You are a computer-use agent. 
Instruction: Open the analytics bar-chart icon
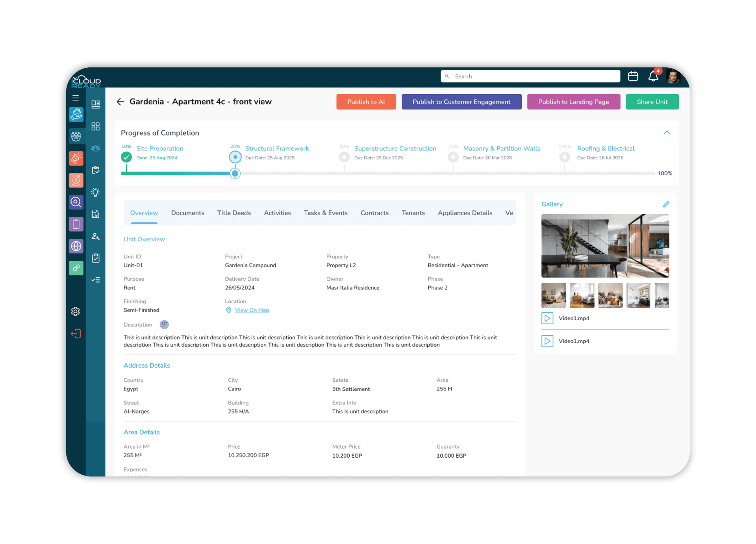[x=95, y=214]
